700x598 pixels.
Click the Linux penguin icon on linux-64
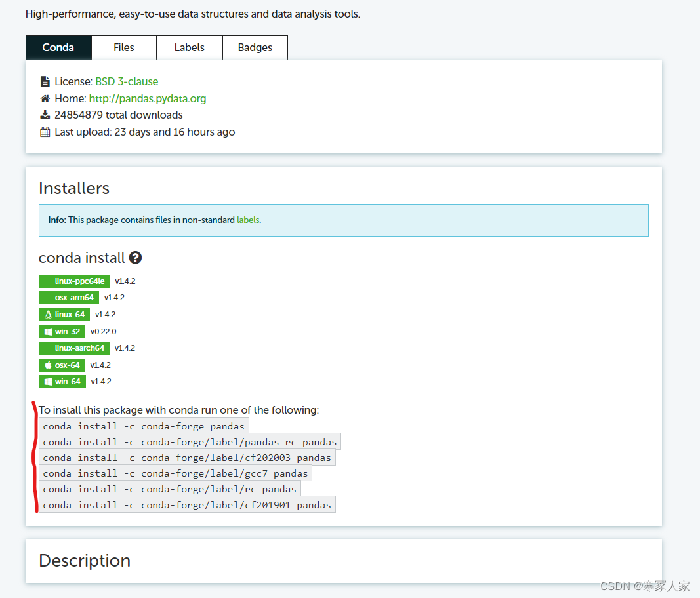[48, 315]
